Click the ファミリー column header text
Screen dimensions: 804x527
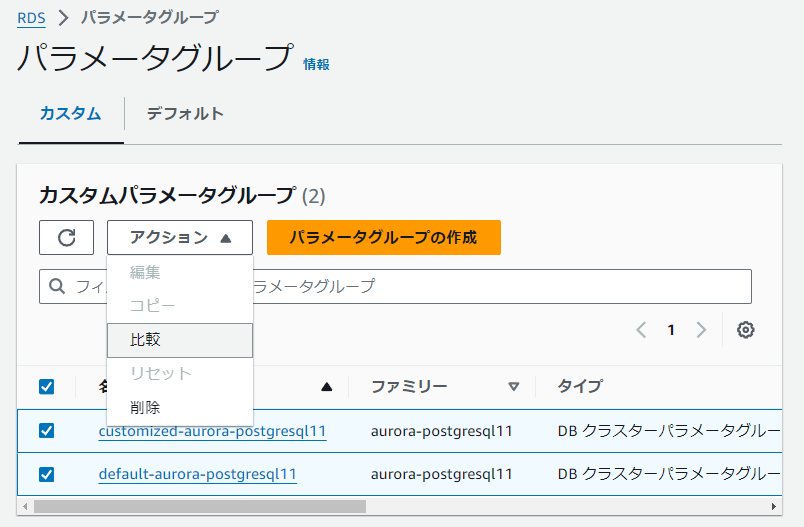point(409,386)
